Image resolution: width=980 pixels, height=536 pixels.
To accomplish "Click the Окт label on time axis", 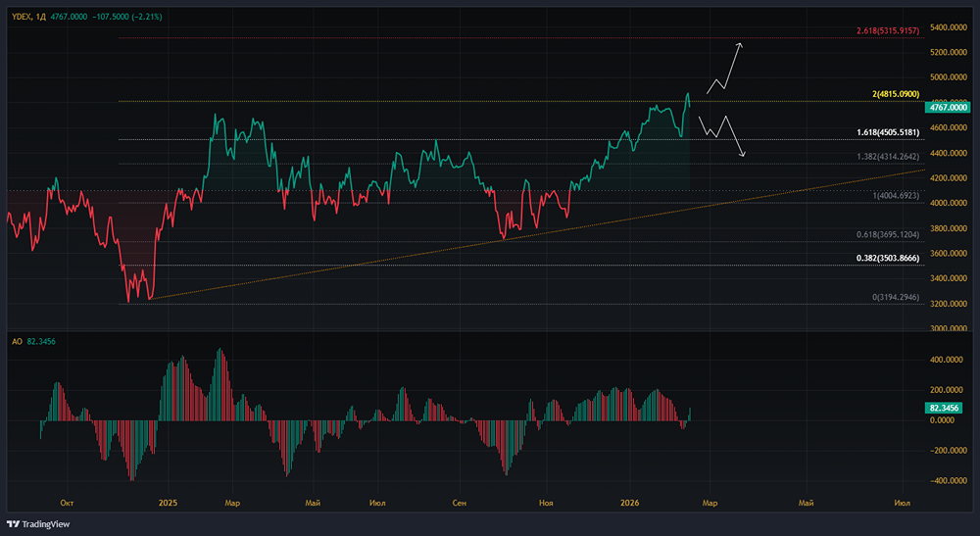I will pos(67,503).
